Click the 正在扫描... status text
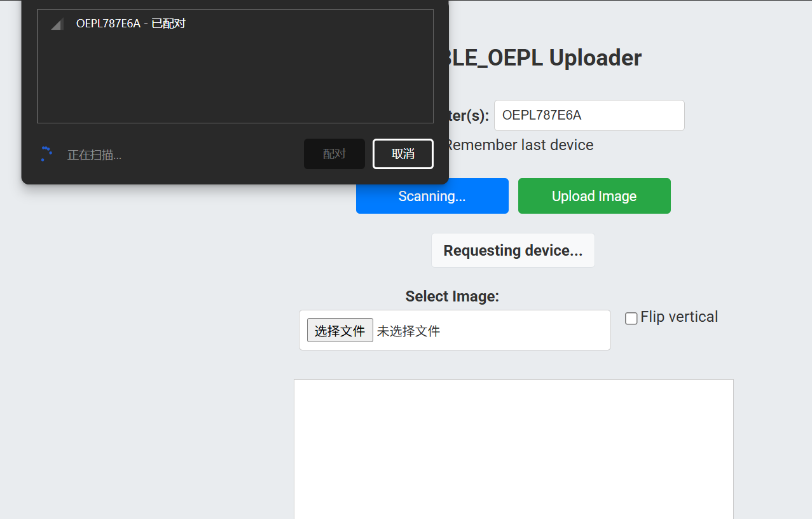The height and width of the screenshot is (519, 812). [94, 155]
